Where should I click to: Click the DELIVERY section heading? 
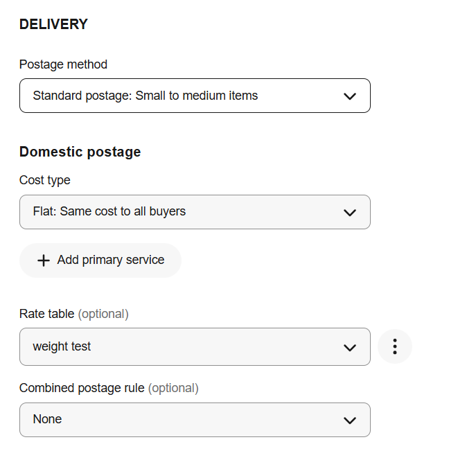[53, 24]
